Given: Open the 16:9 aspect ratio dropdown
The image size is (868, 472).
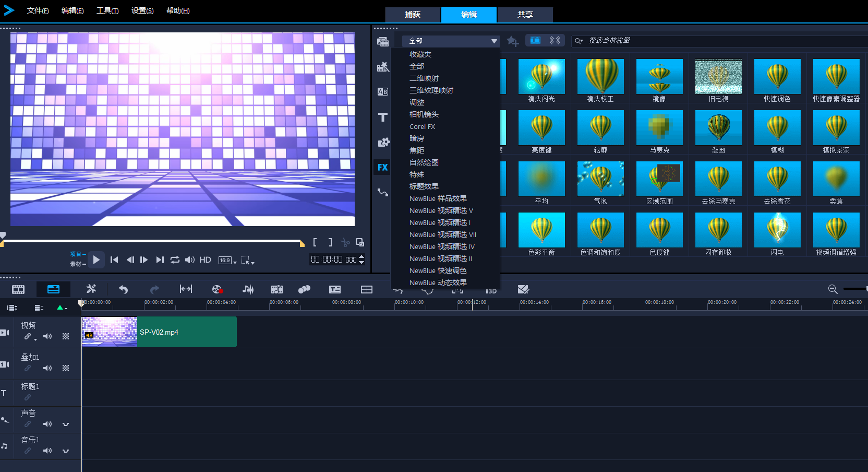Looking at the screenshot, I should pos(227,260).
